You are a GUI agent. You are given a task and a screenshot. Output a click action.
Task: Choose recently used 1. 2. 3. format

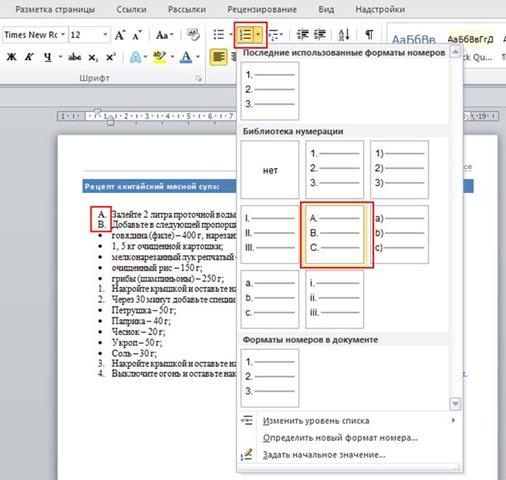pos(270,91)
